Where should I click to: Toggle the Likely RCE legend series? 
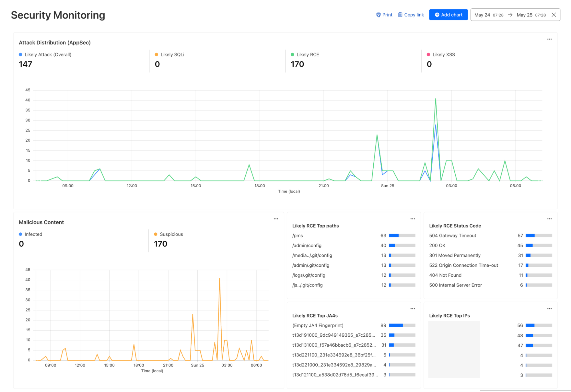305,55
